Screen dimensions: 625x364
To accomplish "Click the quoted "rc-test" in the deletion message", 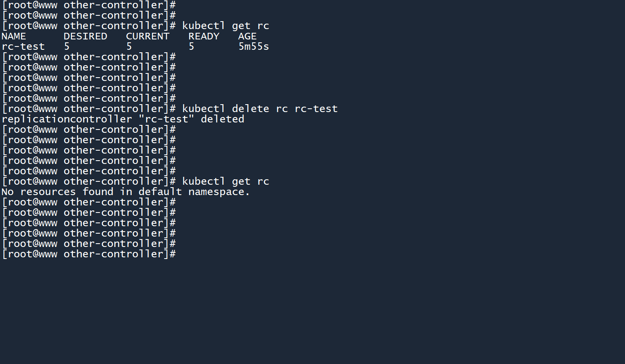I will 166,119.
